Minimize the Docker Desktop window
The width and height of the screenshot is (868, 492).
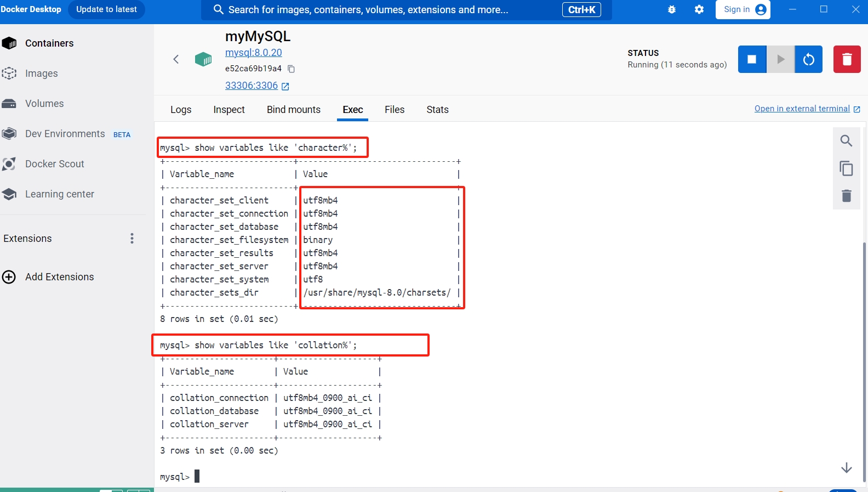pos(792,9)
